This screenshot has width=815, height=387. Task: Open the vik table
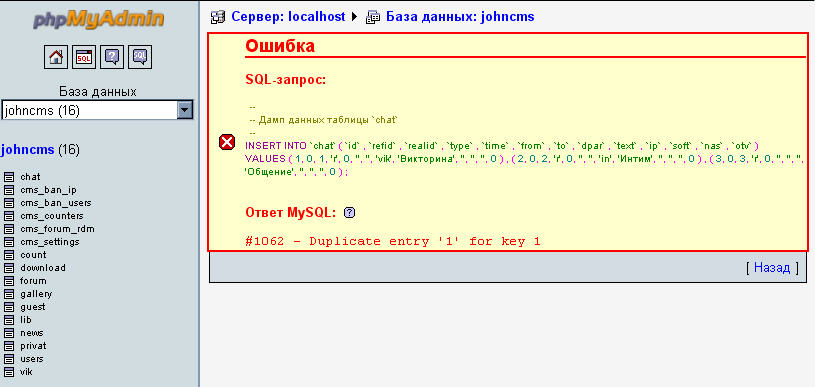coord(26,372)
